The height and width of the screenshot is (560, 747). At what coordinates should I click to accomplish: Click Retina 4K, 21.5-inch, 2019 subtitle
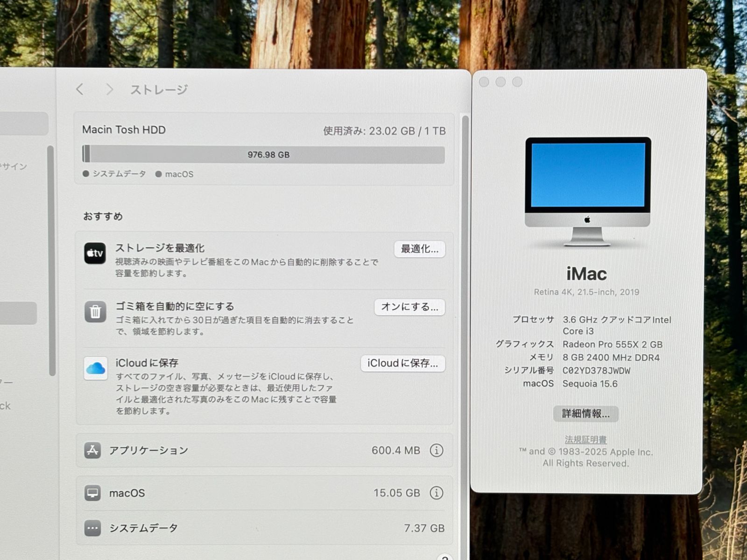587,292
